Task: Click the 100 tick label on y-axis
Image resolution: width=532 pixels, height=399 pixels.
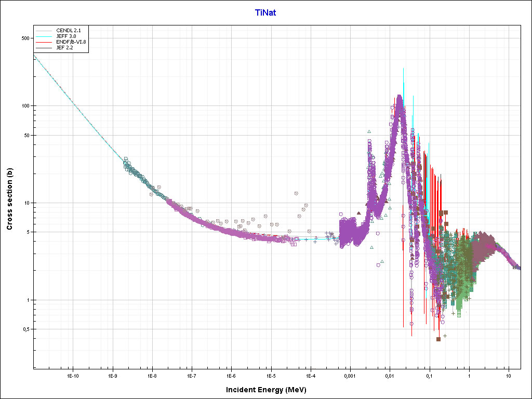Action: [24, 106]
